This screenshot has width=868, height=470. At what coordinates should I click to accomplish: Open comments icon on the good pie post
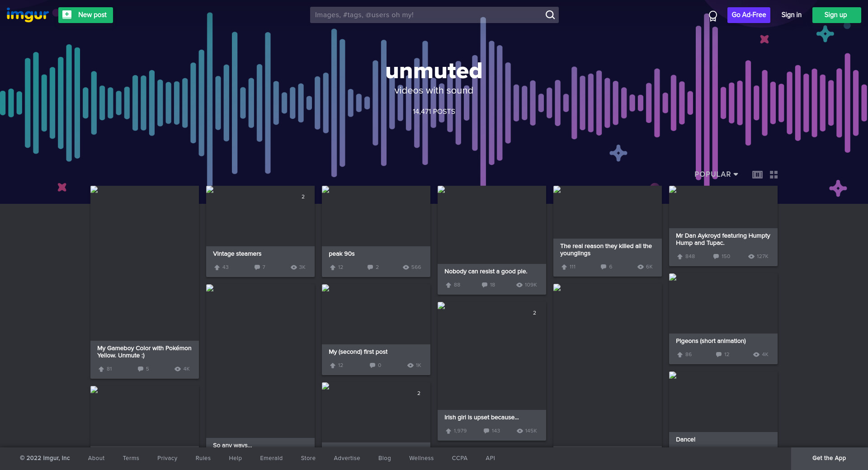[485, 285]
